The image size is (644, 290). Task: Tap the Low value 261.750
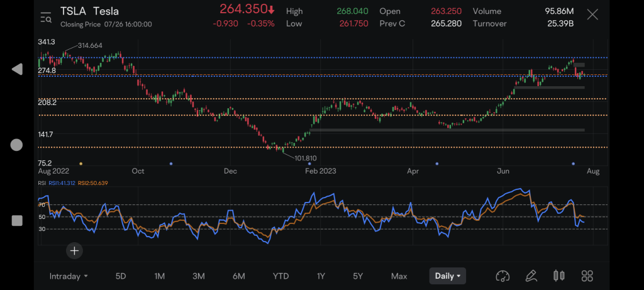(353, 24)
